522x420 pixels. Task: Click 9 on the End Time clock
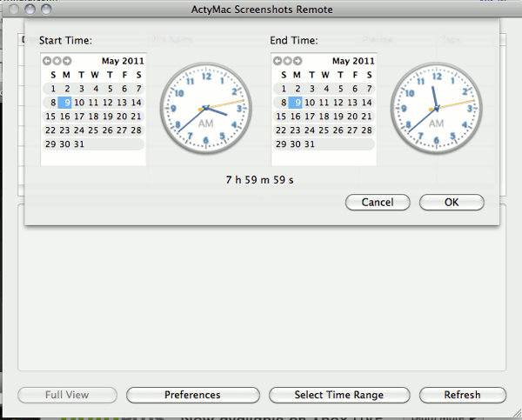point(404,109)
